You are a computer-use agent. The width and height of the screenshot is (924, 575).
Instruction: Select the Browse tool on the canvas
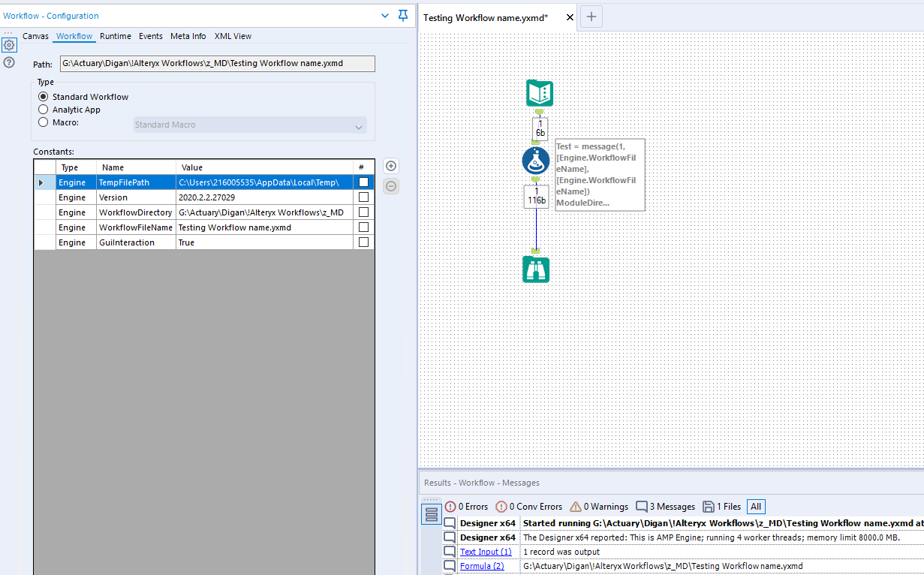pyautogui.click(x=536, y=269)
